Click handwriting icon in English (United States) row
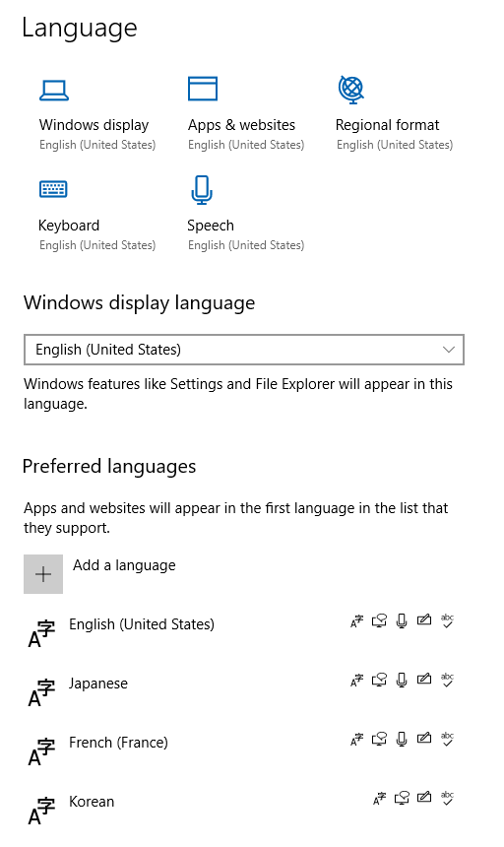 tap(424, 619)
